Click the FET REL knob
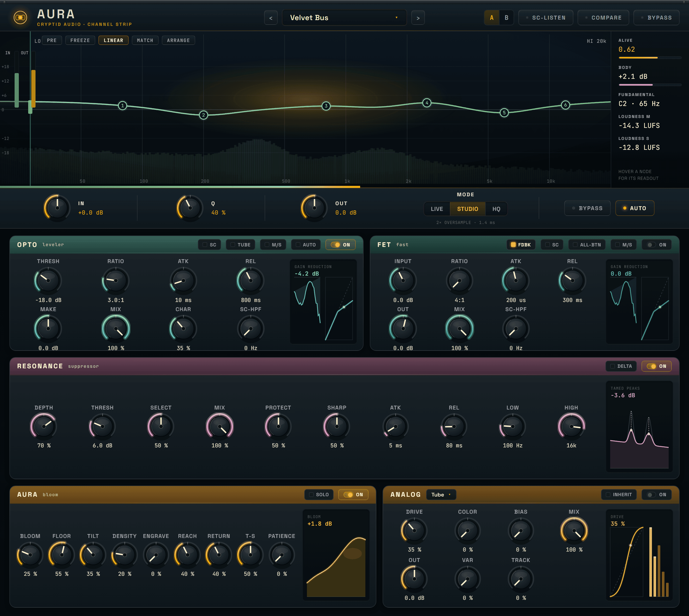Viewport: 689px width, 616px height. (572, 280)
